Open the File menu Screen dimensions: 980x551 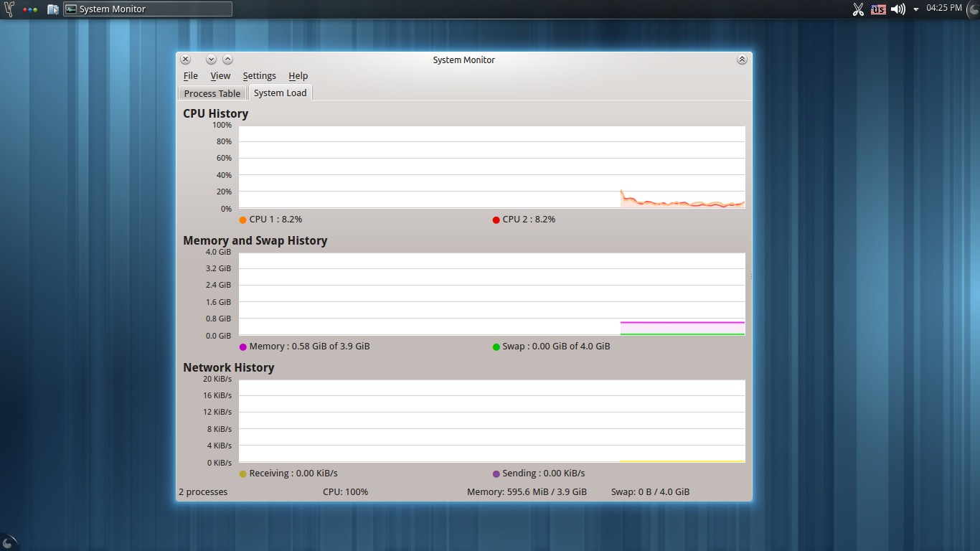(x=190, y=76)
